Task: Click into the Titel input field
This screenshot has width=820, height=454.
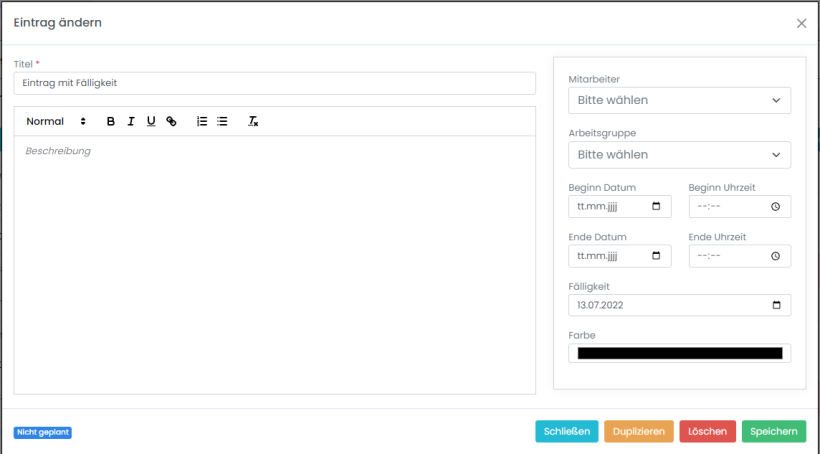Action: (274, 83)
